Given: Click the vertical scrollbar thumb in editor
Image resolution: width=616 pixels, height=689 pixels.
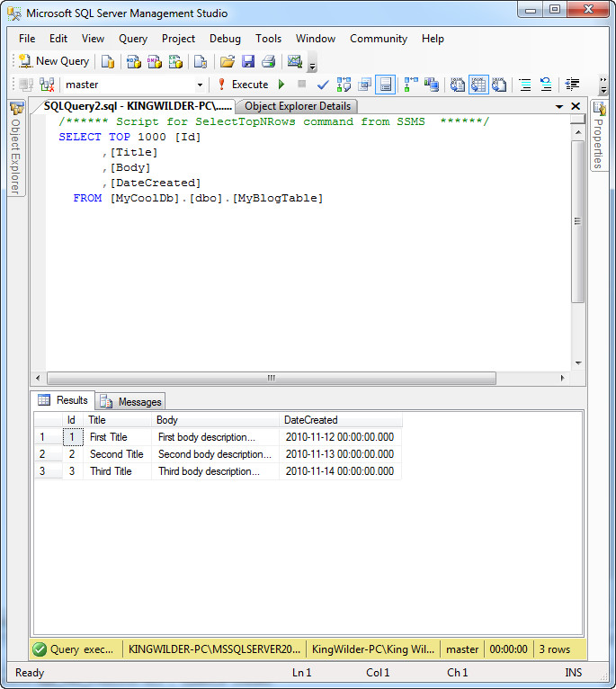Looking at the screenshot, I should coord(578,221).
